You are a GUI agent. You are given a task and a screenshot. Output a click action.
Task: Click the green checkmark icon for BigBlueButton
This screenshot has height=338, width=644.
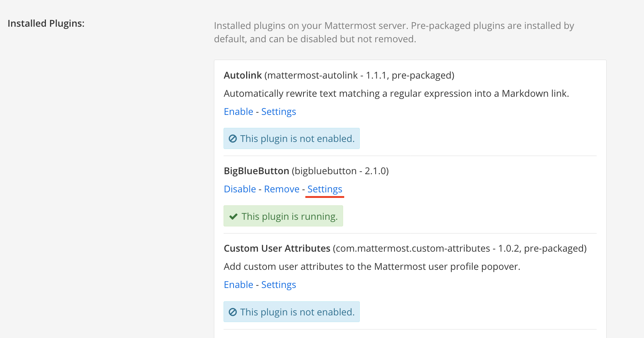pyautogui.click(x=233, y=216)
